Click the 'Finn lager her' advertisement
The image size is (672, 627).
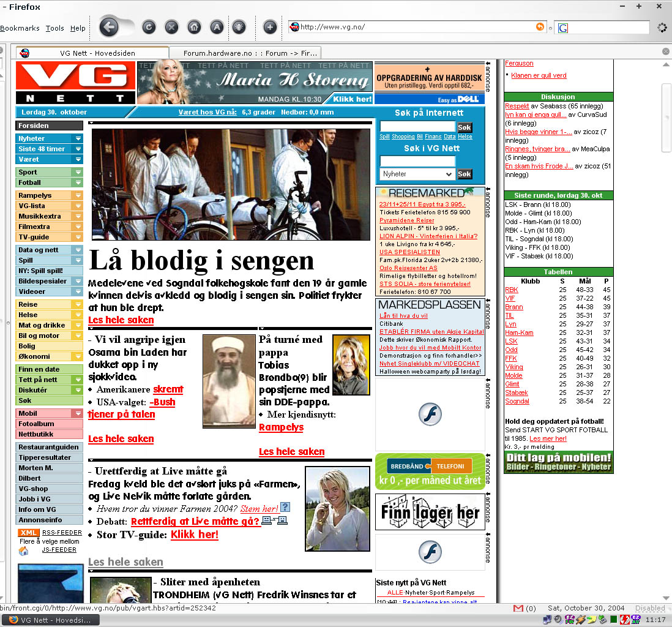[x=430, y=512]
